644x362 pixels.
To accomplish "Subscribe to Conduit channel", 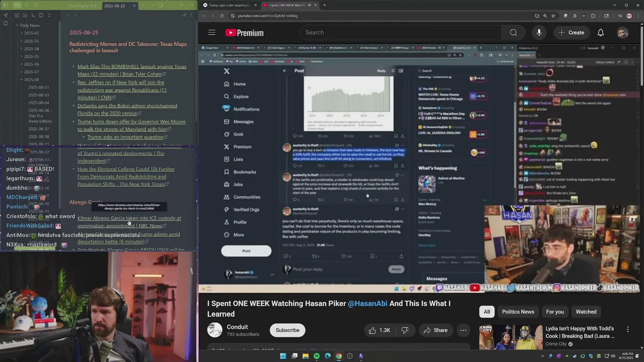I will click(287, 330).
